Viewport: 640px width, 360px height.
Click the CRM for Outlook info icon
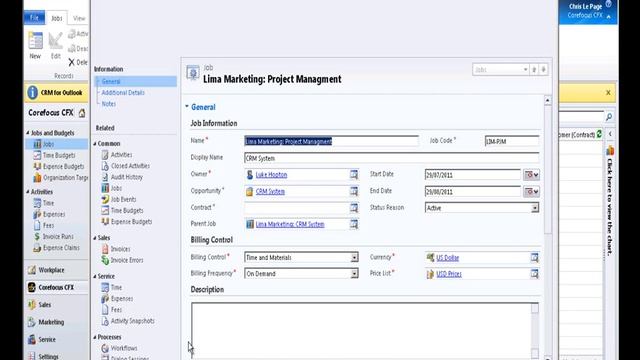pyautogui.click(x=32, y=93)
